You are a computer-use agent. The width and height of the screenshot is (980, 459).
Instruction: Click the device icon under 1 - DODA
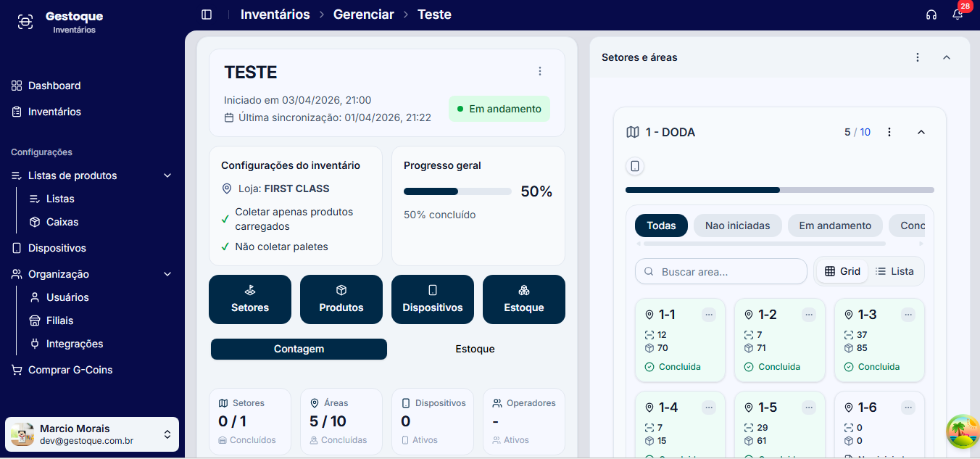(635, 167)
